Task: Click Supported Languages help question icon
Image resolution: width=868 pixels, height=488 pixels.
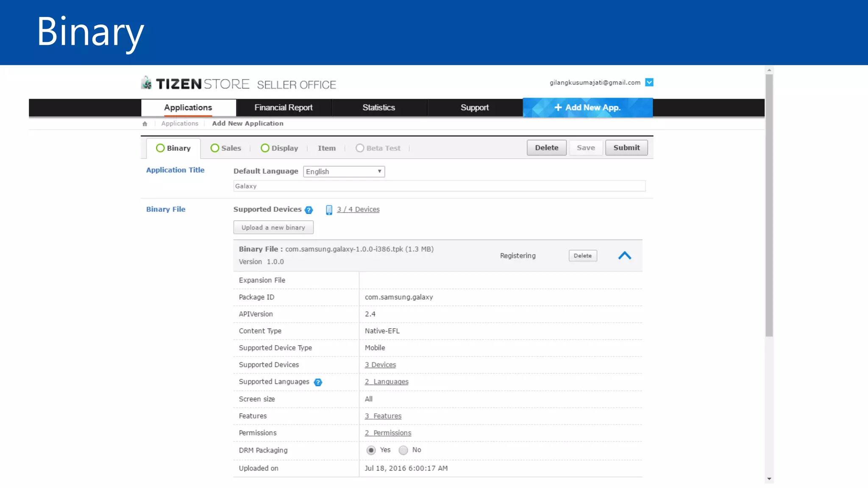Action: 318,383
